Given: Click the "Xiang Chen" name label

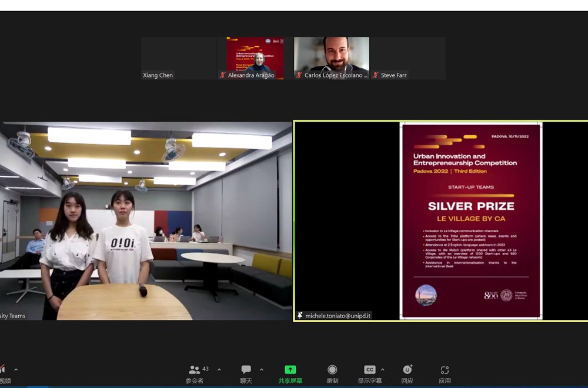Looking at the screenshot, I should click(158, 75).
